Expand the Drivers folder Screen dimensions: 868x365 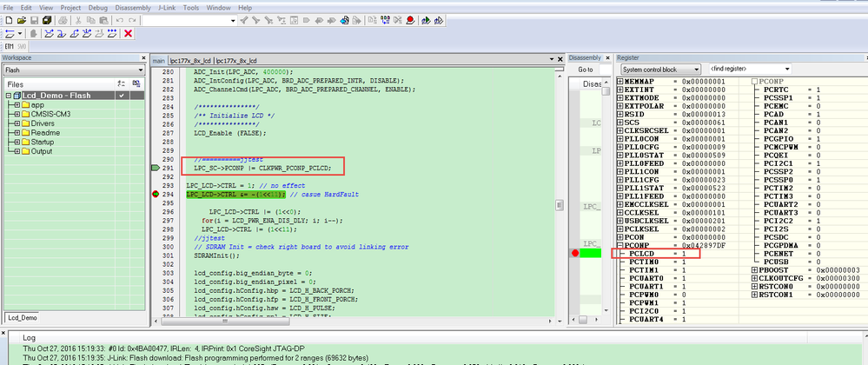[17, 123]
